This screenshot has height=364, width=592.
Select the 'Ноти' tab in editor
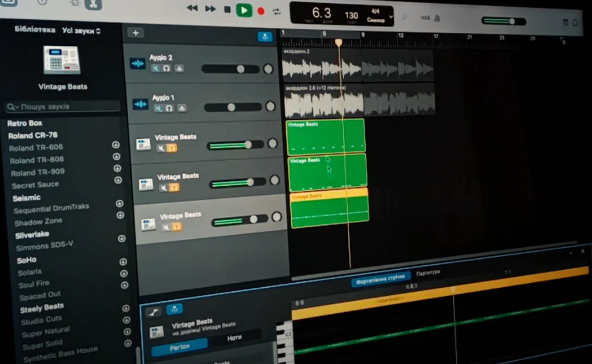pos(234,338)
